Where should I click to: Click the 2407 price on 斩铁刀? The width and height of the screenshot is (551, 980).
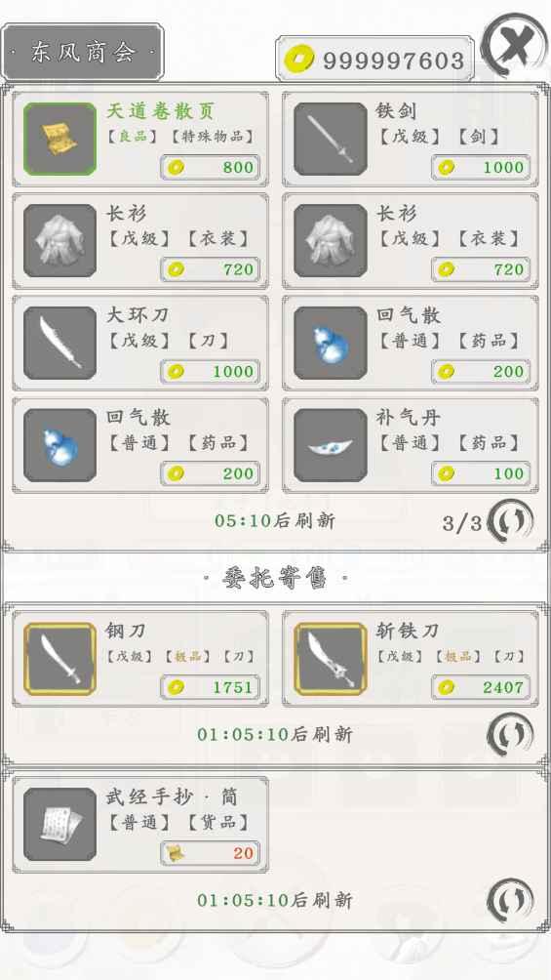pyautogui.click(x=481, y=687)
